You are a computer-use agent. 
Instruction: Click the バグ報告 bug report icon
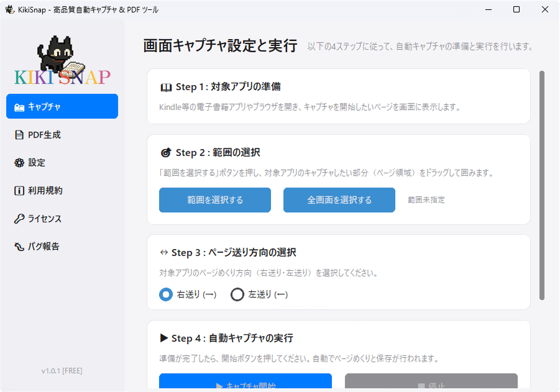click(19, 247)
